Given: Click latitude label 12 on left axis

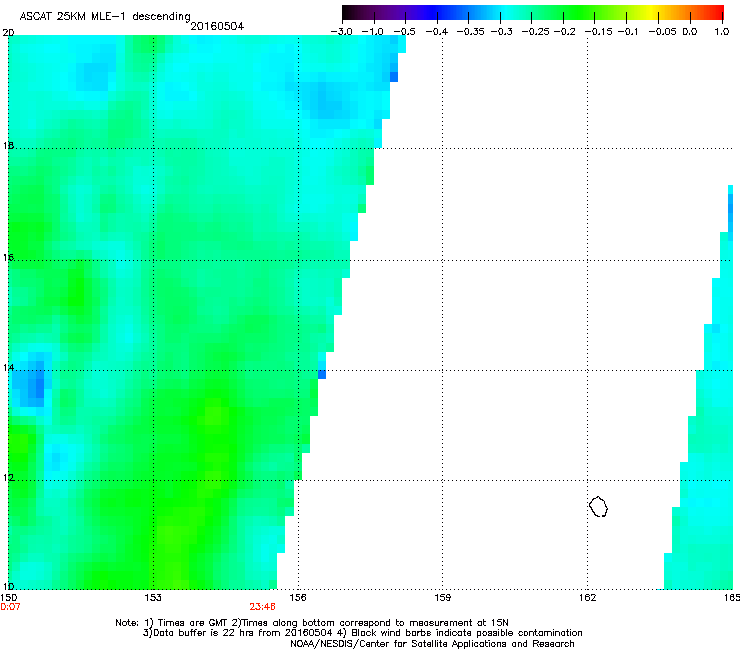Looking at the screenshot, I should 8,477.
